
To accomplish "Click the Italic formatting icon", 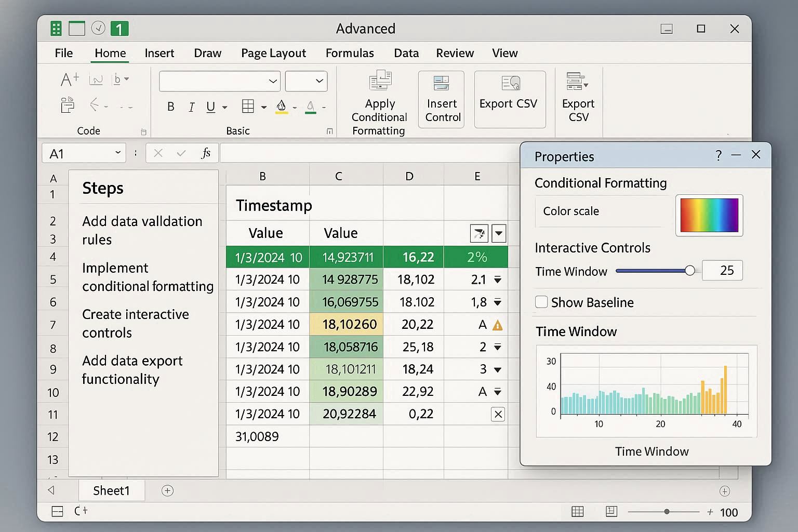I will click(x=191, y=107).
